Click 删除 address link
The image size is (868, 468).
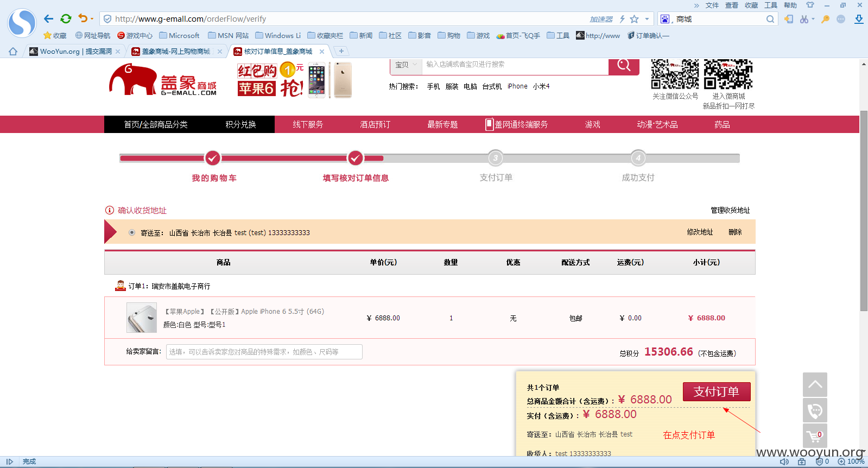click(x=735, y=232)
